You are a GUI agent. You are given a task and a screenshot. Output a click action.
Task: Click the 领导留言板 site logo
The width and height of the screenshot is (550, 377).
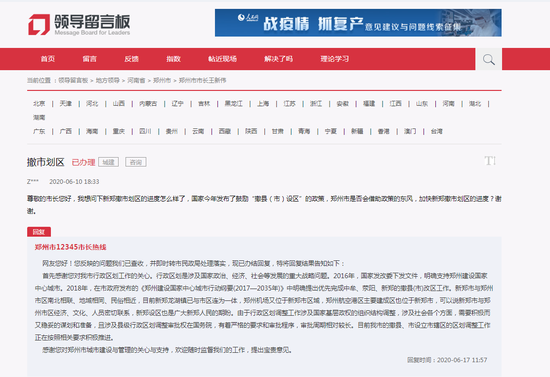[79, 25]
